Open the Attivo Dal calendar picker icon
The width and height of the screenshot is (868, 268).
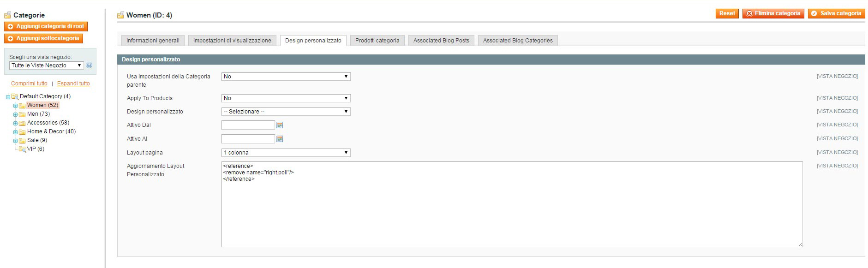[x=280, y=125]
